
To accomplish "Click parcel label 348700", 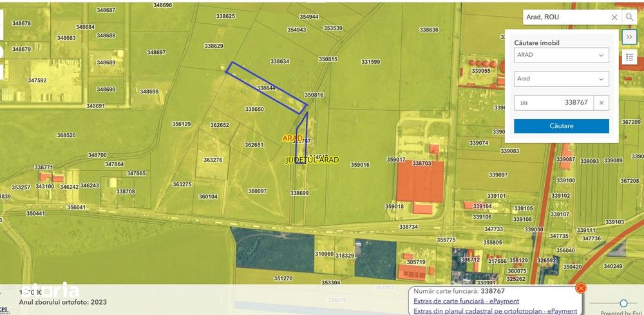I will [97, 155].
